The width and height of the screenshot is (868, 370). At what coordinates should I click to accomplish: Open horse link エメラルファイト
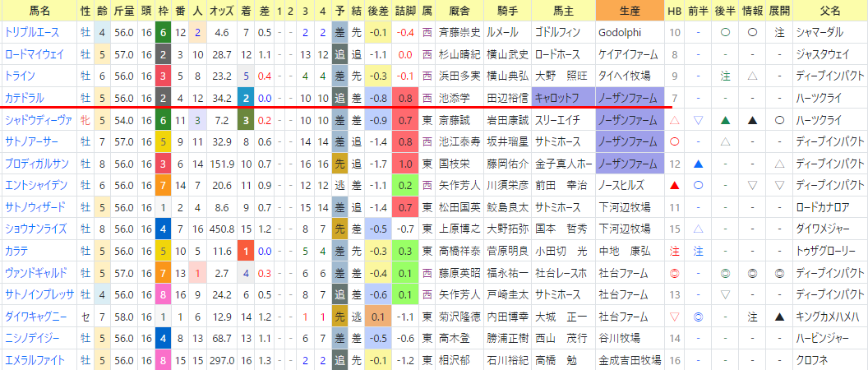35,359
